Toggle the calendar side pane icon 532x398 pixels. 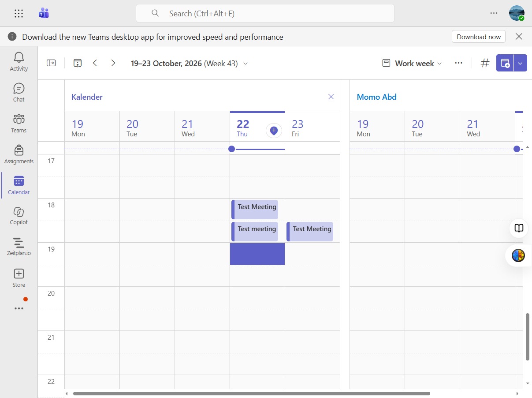click(x=52, y=63)
